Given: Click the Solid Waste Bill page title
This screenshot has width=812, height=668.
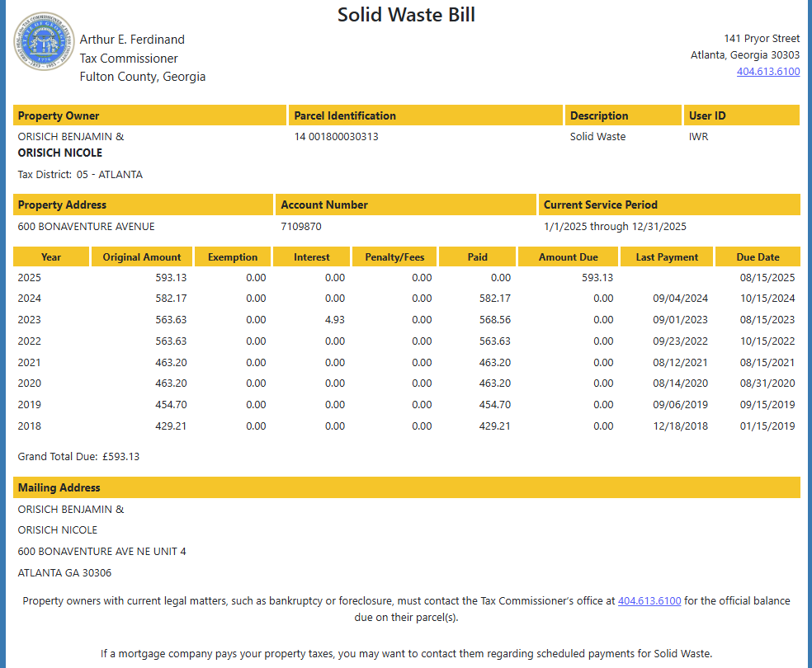Looking at the screenshot, I should click(x=406, y=15).
